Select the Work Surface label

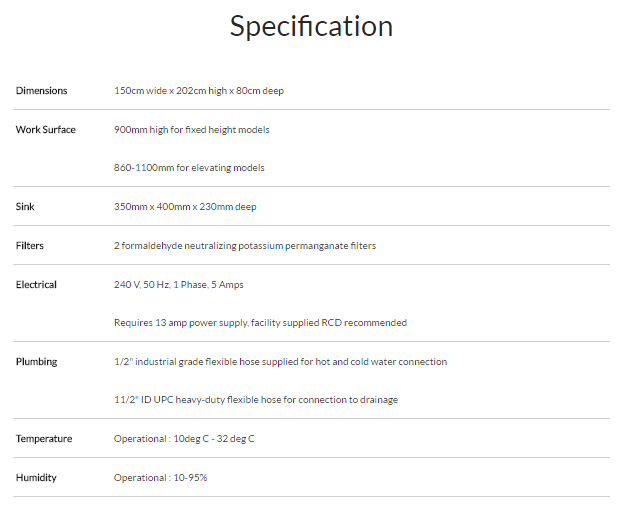pyautogui.click(x=45, y=130)
